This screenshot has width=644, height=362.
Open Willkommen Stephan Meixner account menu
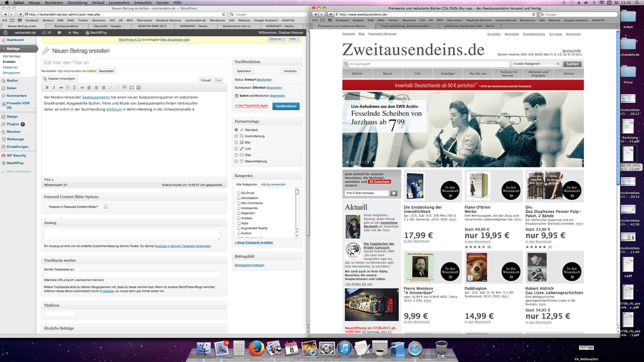(281, 33)
